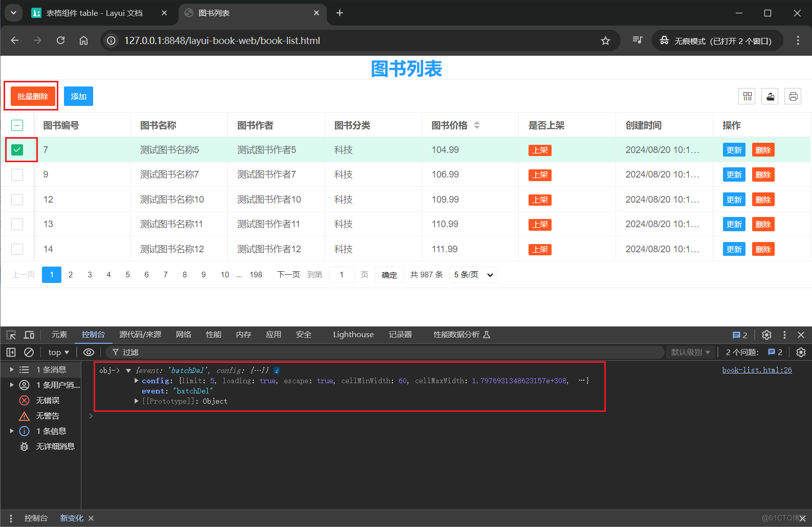Viewport: 812px width, 527px height.
Task: Close the 新变化 drawer tab
Action: (x=91, y=518)
